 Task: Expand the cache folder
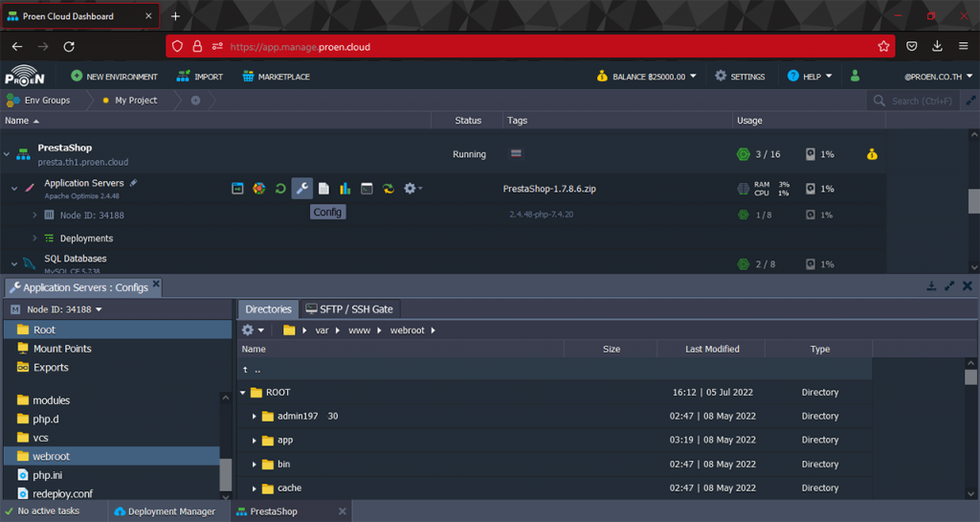point(255,488)
